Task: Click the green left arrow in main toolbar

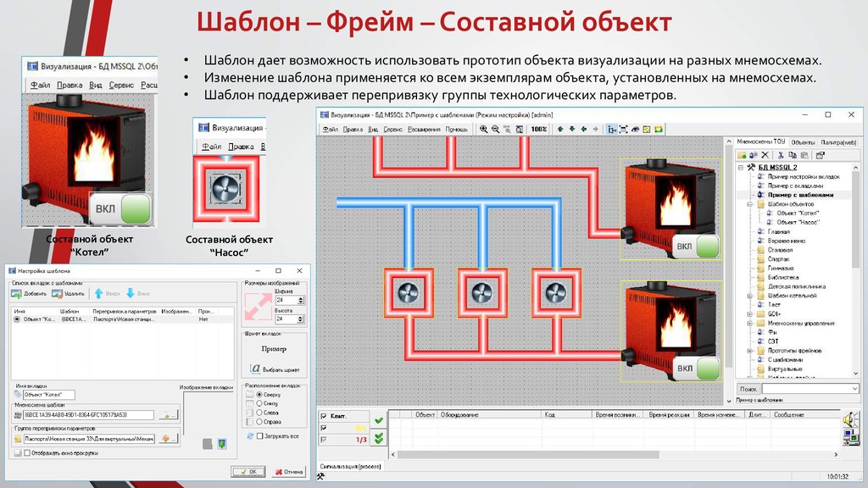Action: pyautogui.click(x=583, y=129)
